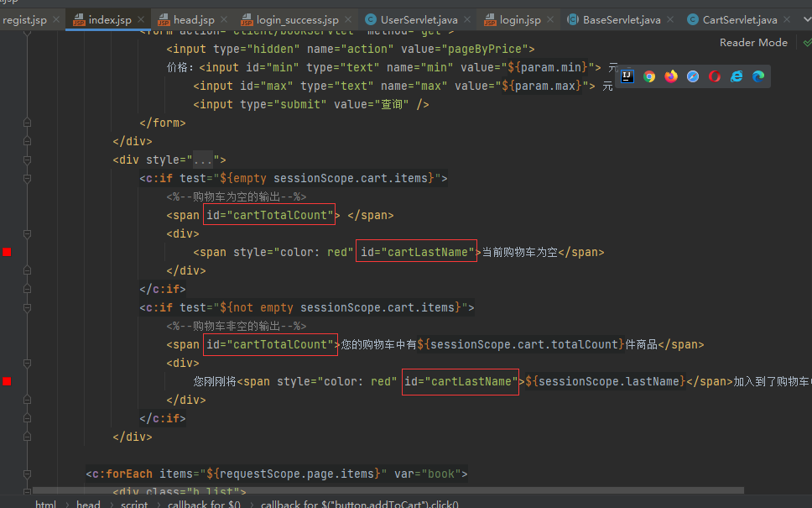812x508 pixels.
Task: Collapse c:if not empty cart block
Action: 27,307
